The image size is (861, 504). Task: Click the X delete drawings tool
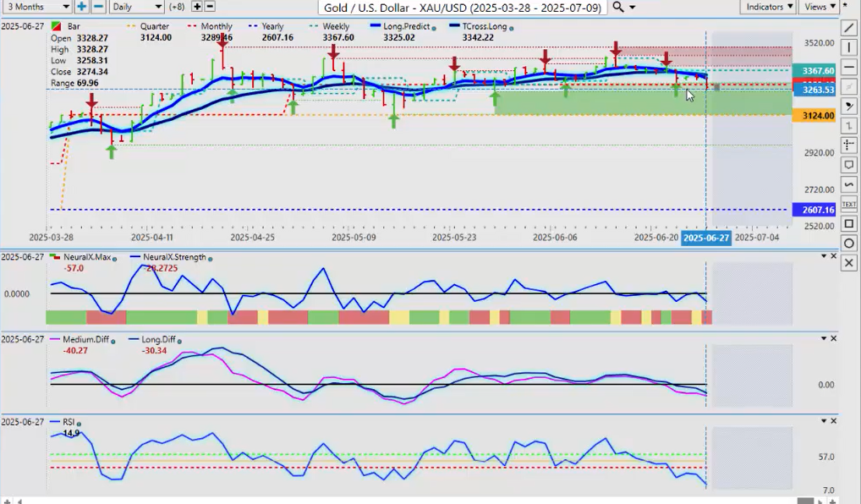click(x=849, y=263)
